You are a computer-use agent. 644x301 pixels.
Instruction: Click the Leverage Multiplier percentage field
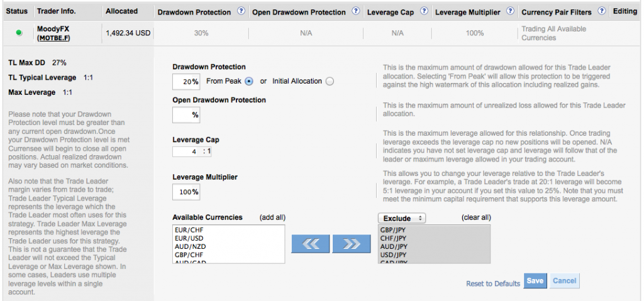point(186,192)
